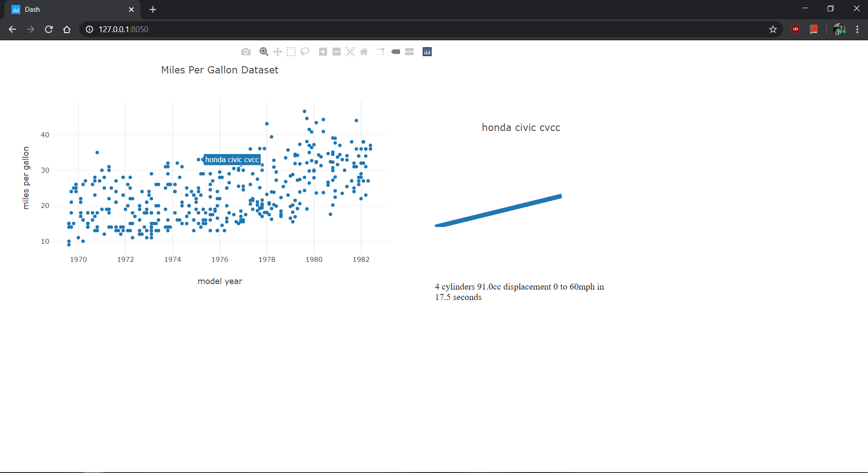The image size is (868, 473).
Task: Open browser profile avatar
Action: point(839,29)
